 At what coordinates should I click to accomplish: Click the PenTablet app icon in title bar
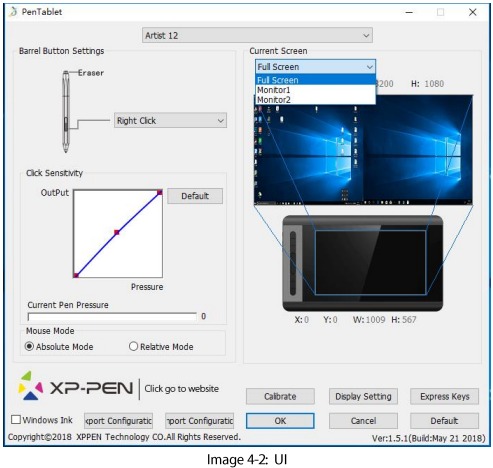[x=13, y=12]
